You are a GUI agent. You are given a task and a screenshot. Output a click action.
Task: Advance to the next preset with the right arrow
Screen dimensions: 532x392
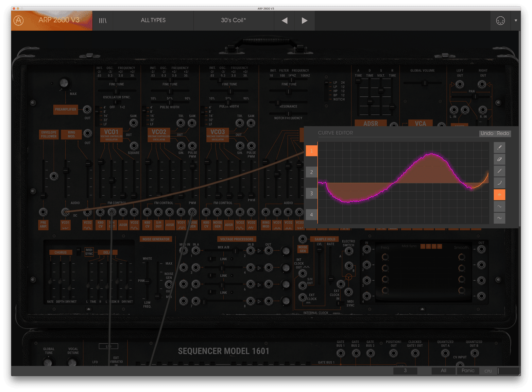(304, 21)
